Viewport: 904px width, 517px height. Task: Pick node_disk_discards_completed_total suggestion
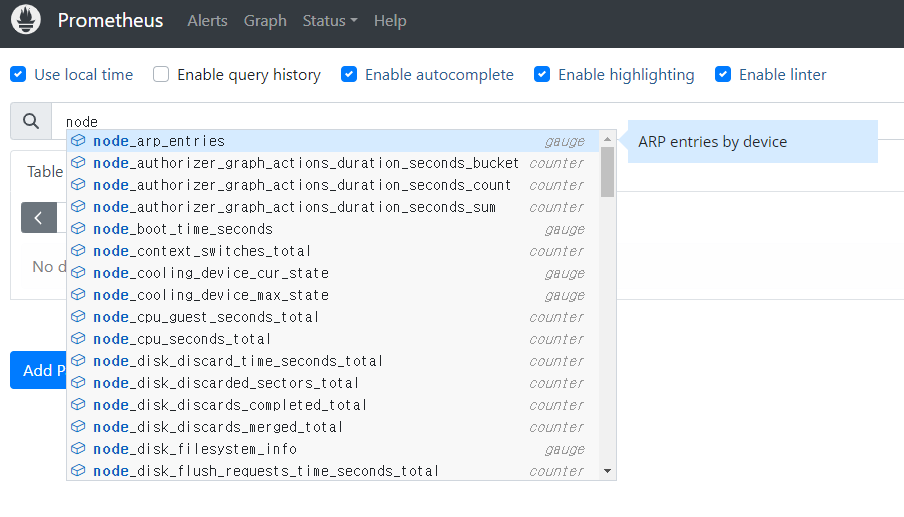(x=333, y=405)
